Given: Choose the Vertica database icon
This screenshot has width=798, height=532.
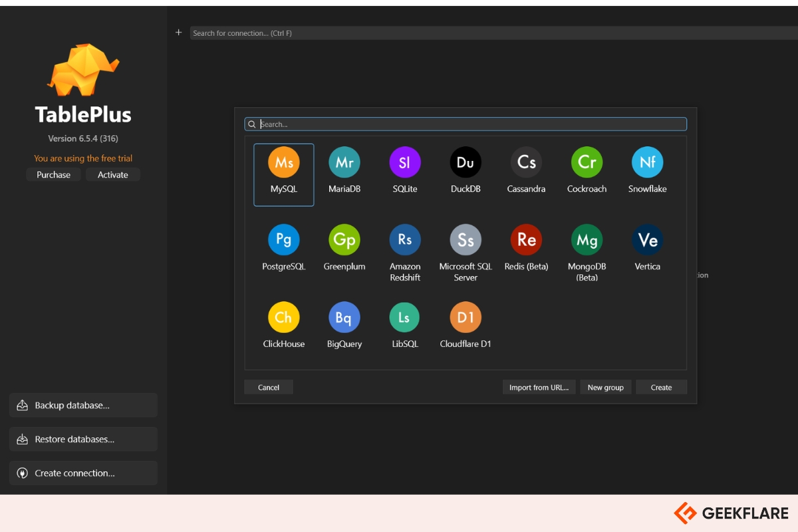Looking at the screenshot, I should click(x=647, y=240).
